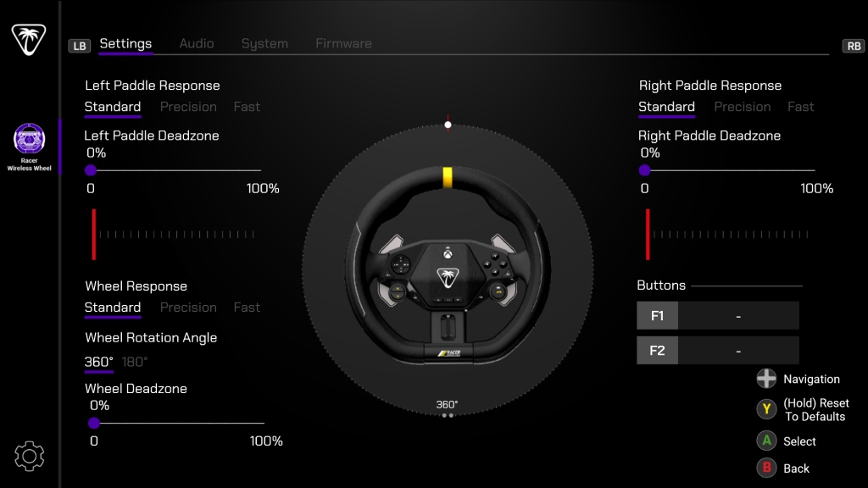Open the Audio tab
The height and width of the screenshot is (488, 868).
pyautogui.click(x=197, y=44)
